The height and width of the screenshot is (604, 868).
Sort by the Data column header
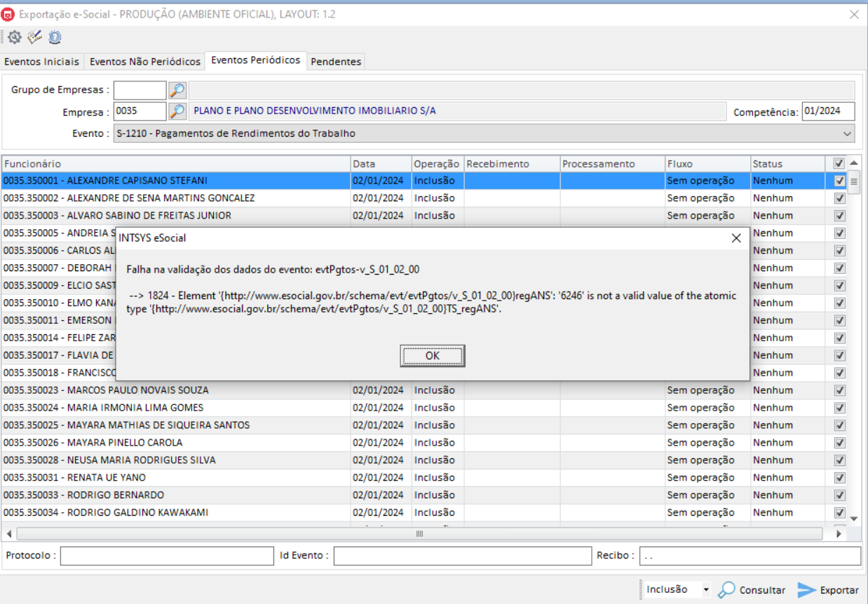(x=381, y=163)
